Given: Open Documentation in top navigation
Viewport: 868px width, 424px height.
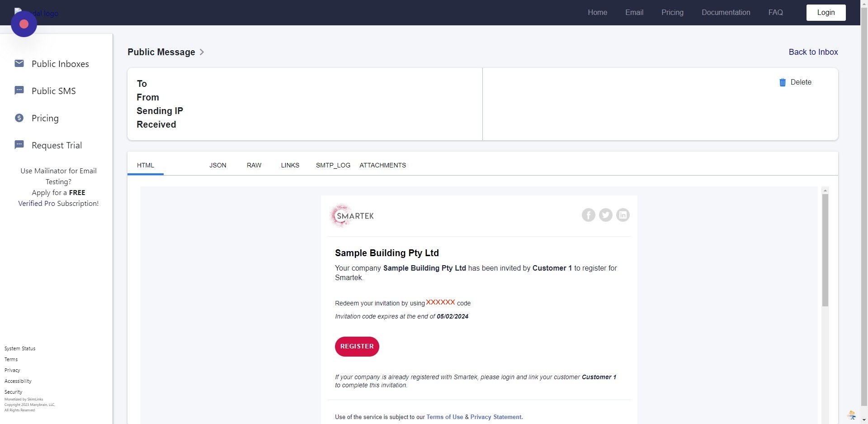Looking at the screenshot, I should tap(726, 13).
